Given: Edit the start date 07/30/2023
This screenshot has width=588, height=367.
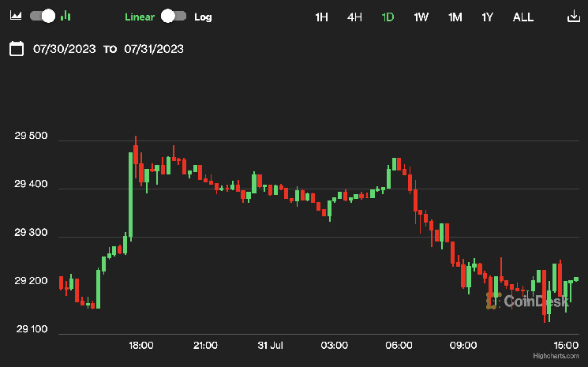Looking at the screenshot, I should (x=65, y=49).
